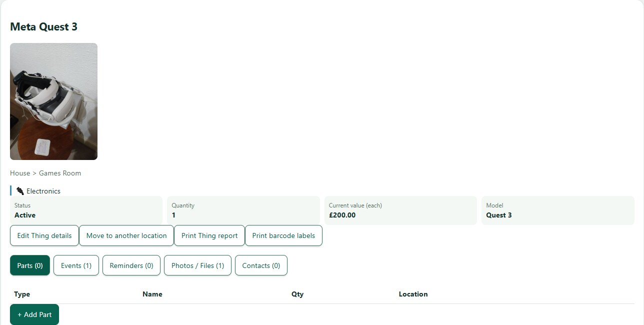Screen dimensions: 644x325
Task: Click the Location column header
Action: [x=413, y=294]
